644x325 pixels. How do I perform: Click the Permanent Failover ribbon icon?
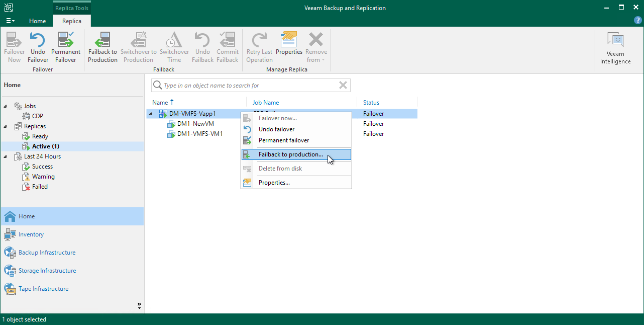coord(66,47)
